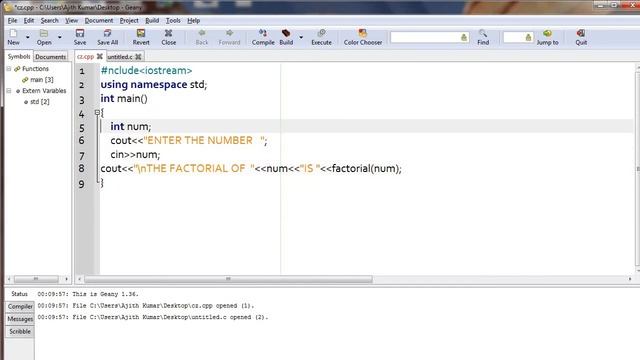Viewport: 640px width, 360px height.
Task: Switch to the Documents sidebar tab
Action: [x=51, y=57]
